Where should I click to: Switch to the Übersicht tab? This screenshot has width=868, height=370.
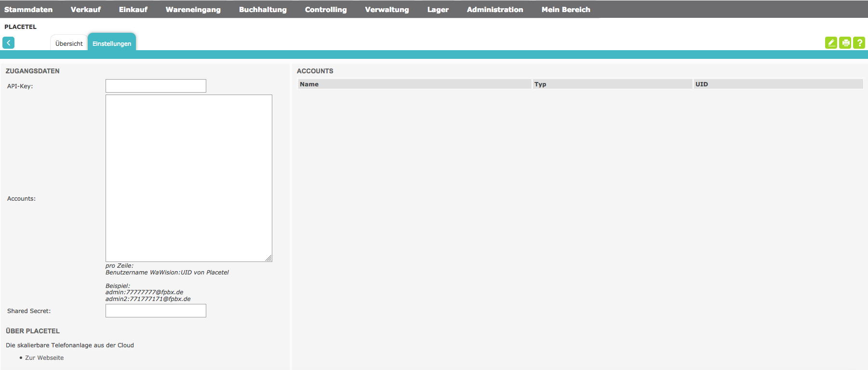click(x=69, y=43)
